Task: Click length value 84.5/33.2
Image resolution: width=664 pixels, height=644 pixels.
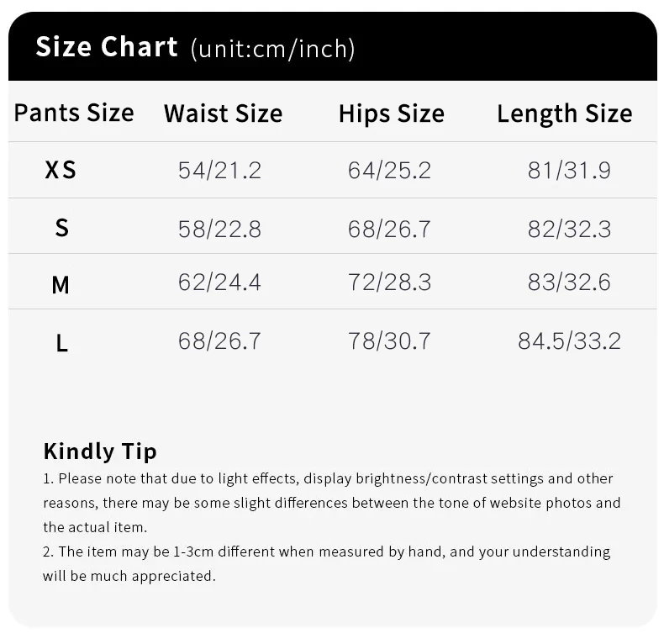Action: [569, 340]
